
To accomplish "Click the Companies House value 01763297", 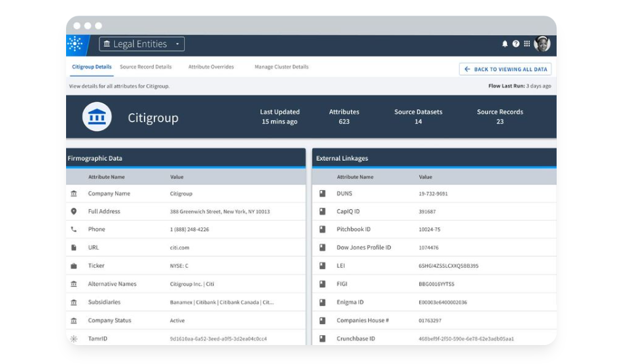I will point(430,321).
